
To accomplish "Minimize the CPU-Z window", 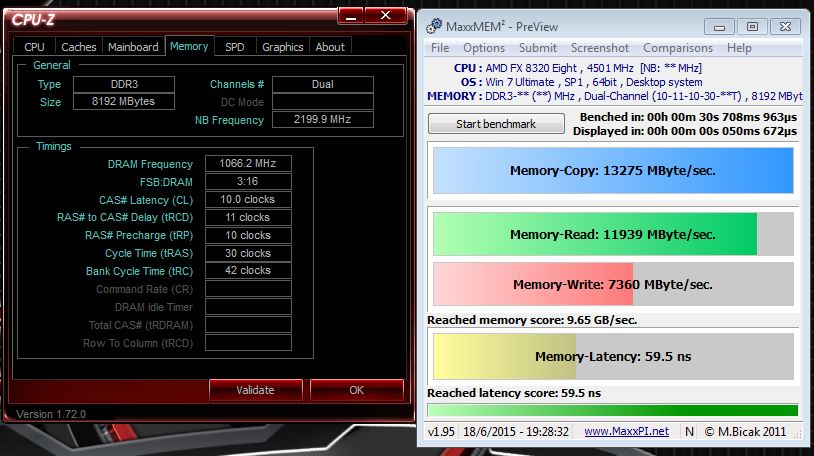I will (351, 16).
